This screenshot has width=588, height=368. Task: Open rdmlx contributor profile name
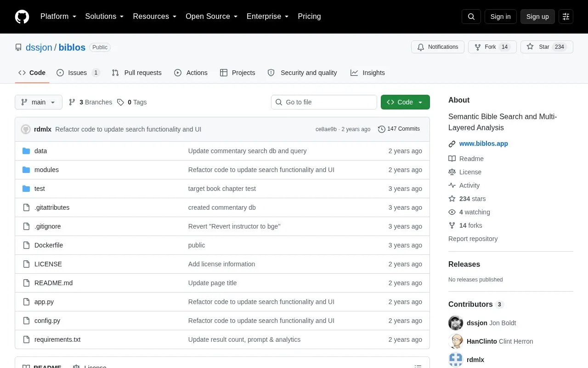pyautogui.click(x=475, y=360)
